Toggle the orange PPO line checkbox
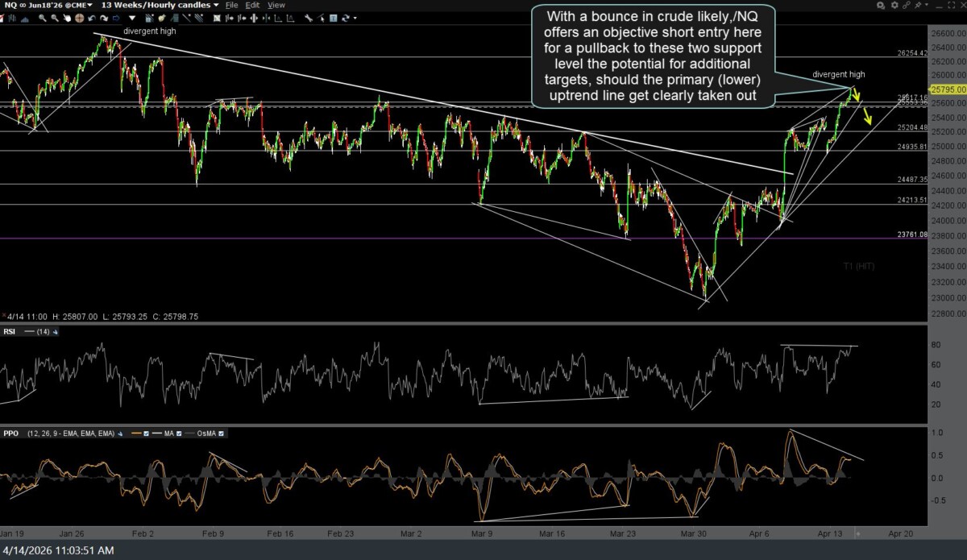 pos(146,433)
